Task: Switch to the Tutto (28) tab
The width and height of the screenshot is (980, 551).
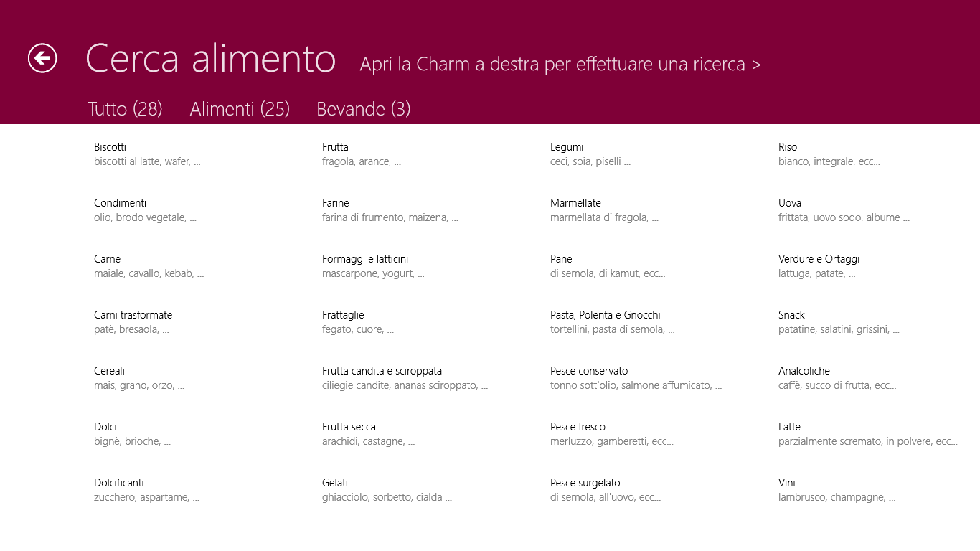Action: [125, 108]
